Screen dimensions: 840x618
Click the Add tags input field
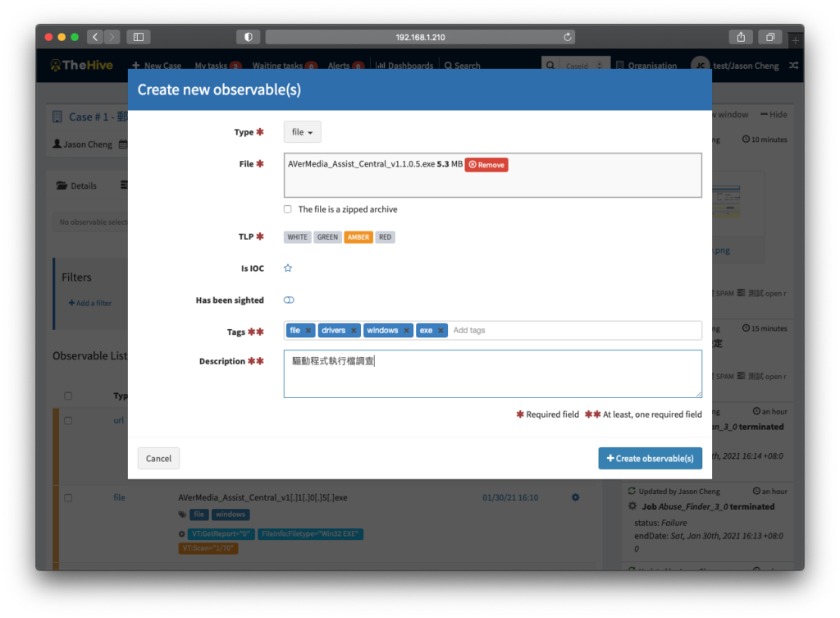click(573, 331)
